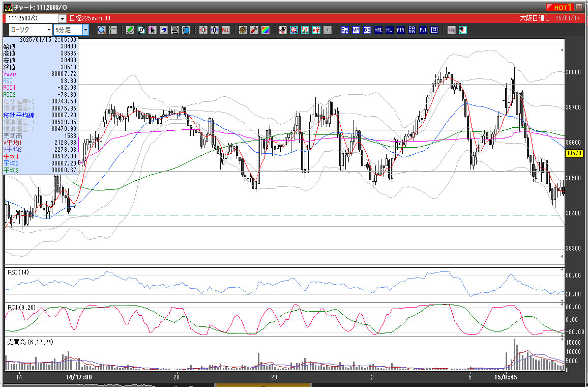The image size is (588, 387).
Task: Click the chart download arrow icon
Action: pyautogui.click(x=282, y=30)
